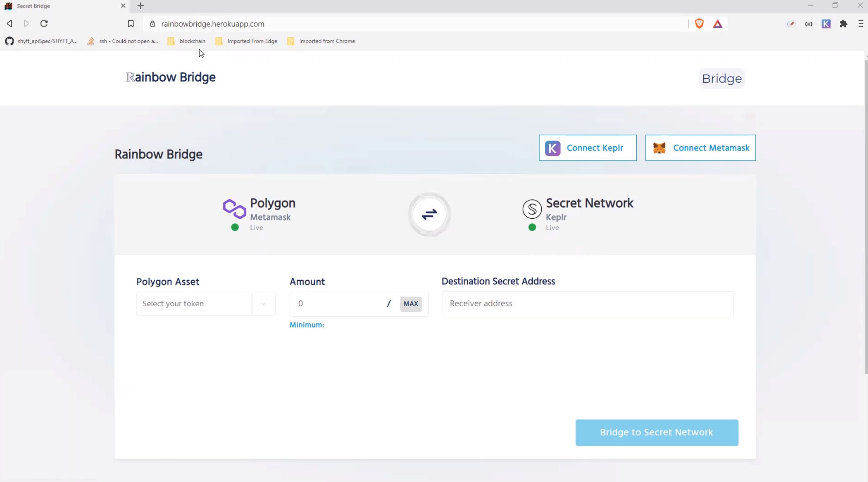Expand token list with chevron arrow
Image resolution: width=868 pixels, height=482 pixels.
coord(263,304)
